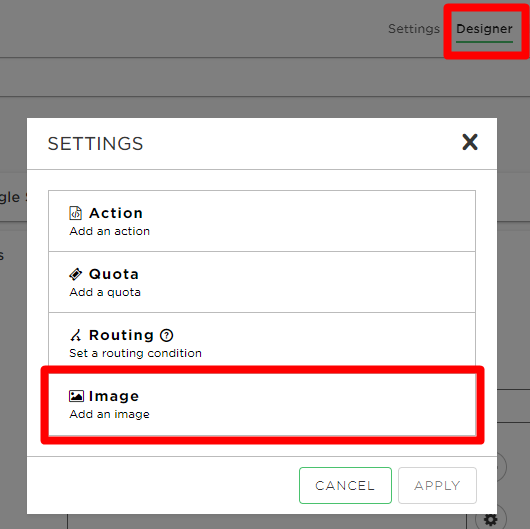Select the Routing heading

(x=121, y=335)
